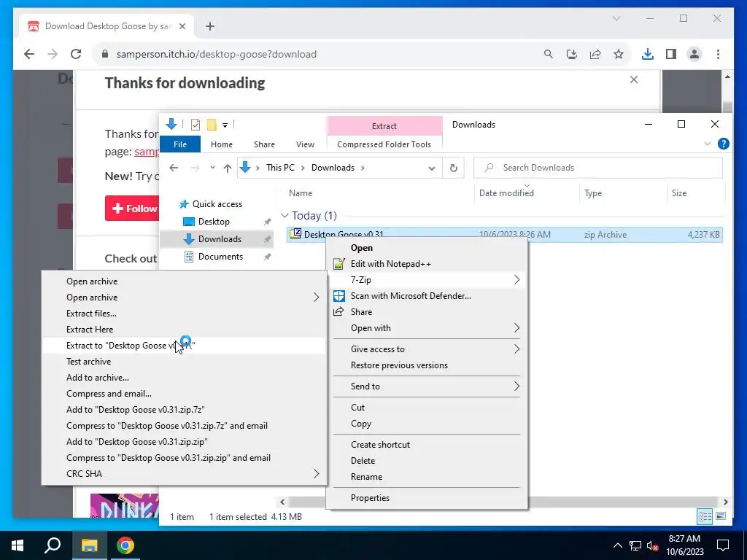Screen dimensions: 747x560
Task: Reload the page in Chrome
Action: [76, 54]
